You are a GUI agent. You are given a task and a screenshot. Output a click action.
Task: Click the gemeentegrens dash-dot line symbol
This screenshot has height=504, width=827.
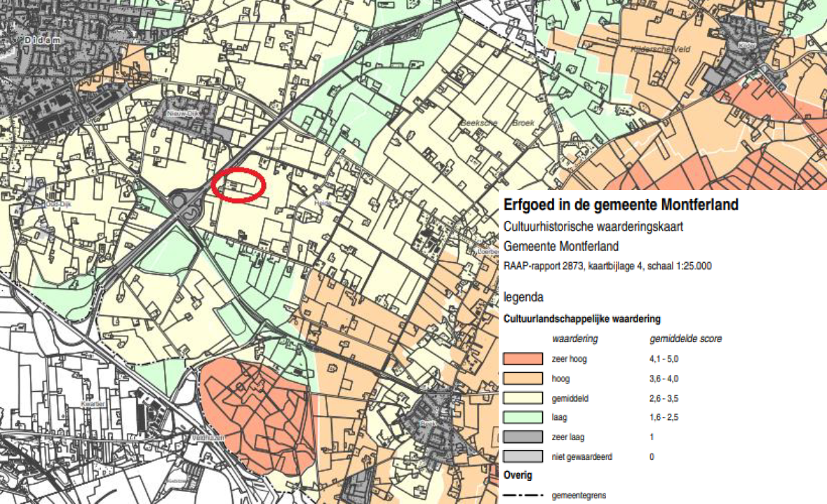(x=523, y=496)
